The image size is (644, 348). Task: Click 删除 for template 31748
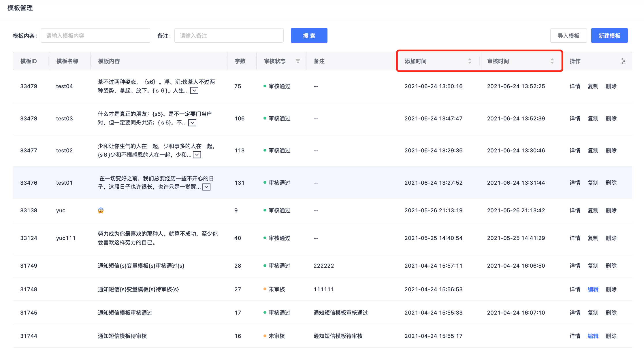(611, 289)
